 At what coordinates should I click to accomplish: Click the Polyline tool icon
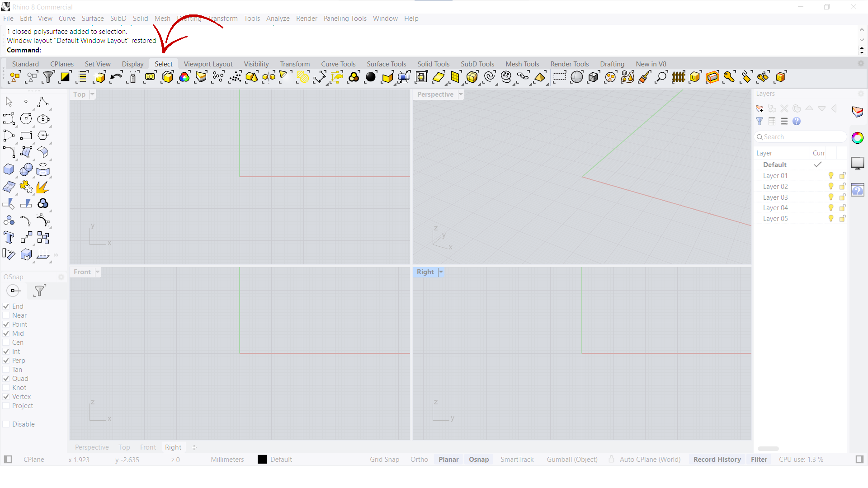[42, 102]
